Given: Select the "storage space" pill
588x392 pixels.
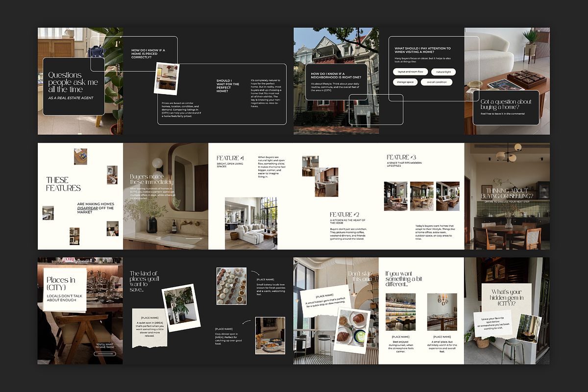Looking at the screenshot, I should pos(405,82).
